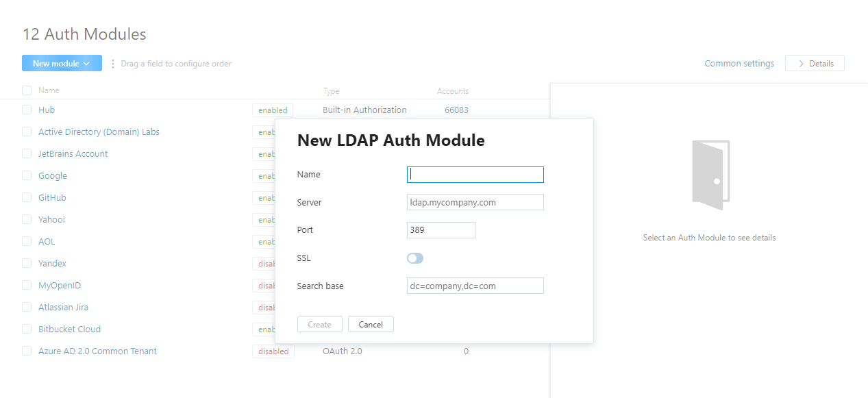Viewport: 868px width, 398px height.
Task: Expand the Details panel
Action: [815, 63]
